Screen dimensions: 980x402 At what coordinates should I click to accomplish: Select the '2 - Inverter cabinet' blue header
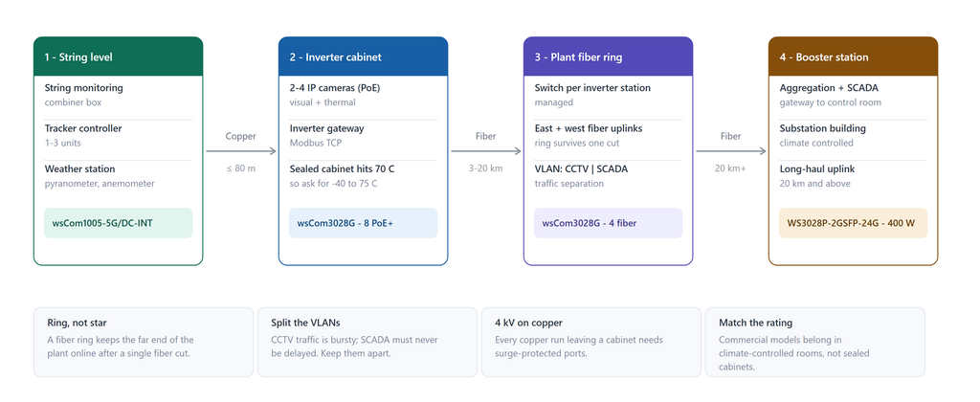363,56
